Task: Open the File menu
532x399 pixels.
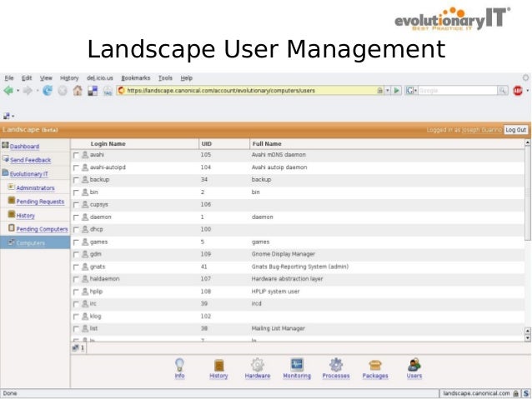Action: [x=9, y=78]
